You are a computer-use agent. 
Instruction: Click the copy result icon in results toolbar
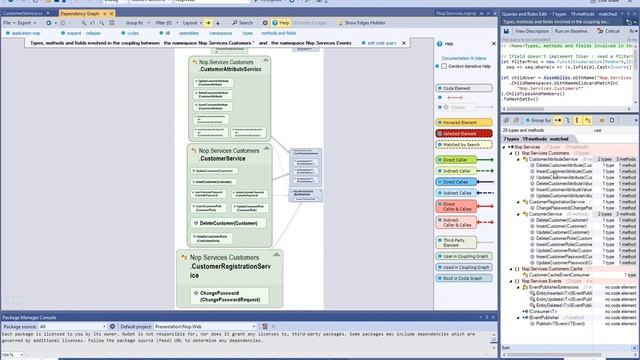(612, 120)
